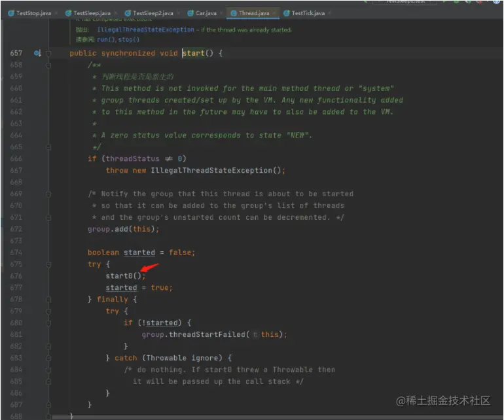Close the TestSleep2.java tab
504x420 pixels.
(179, 13)
